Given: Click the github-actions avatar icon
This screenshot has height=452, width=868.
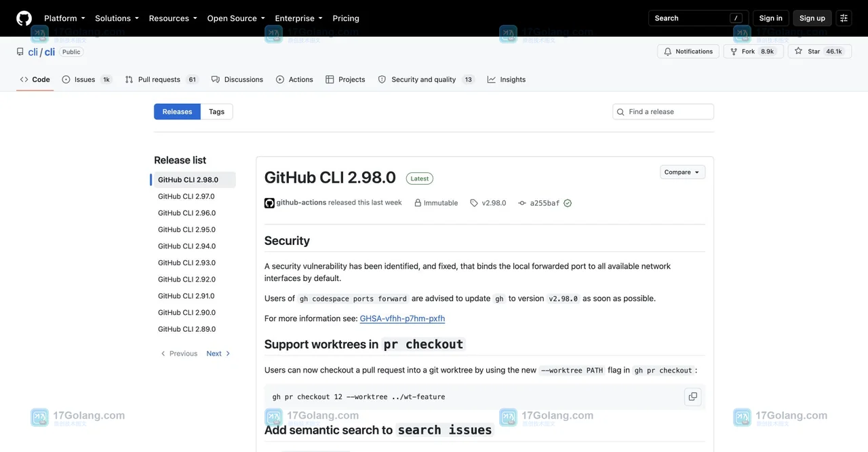Looking at the screenshot, I should [x=269, y=203].
